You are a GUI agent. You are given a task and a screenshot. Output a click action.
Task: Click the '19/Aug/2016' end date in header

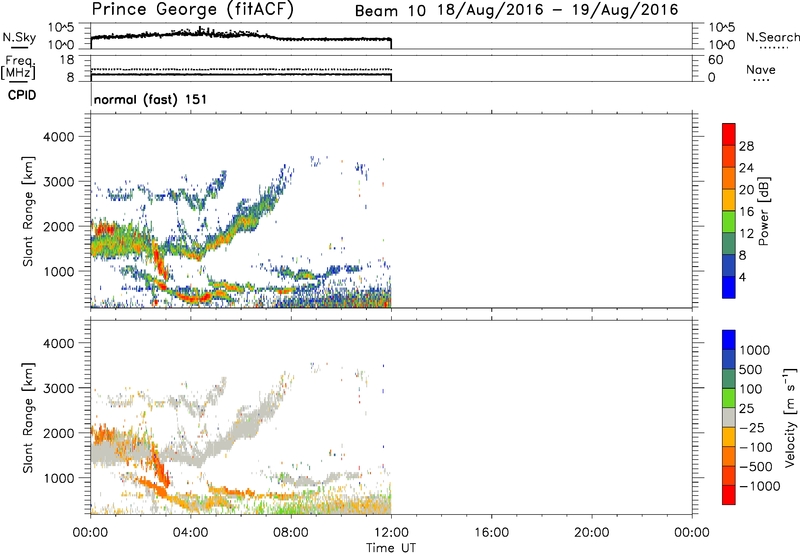click(625, 10)
